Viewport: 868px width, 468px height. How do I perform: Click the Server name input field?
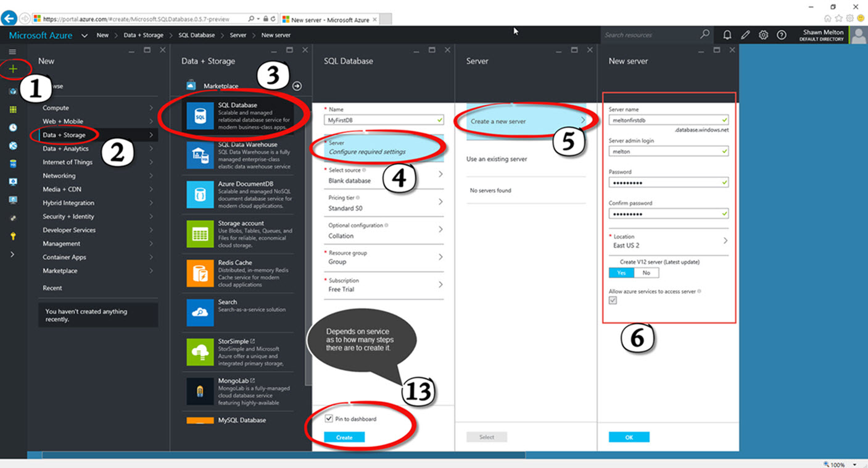[668, 120]
